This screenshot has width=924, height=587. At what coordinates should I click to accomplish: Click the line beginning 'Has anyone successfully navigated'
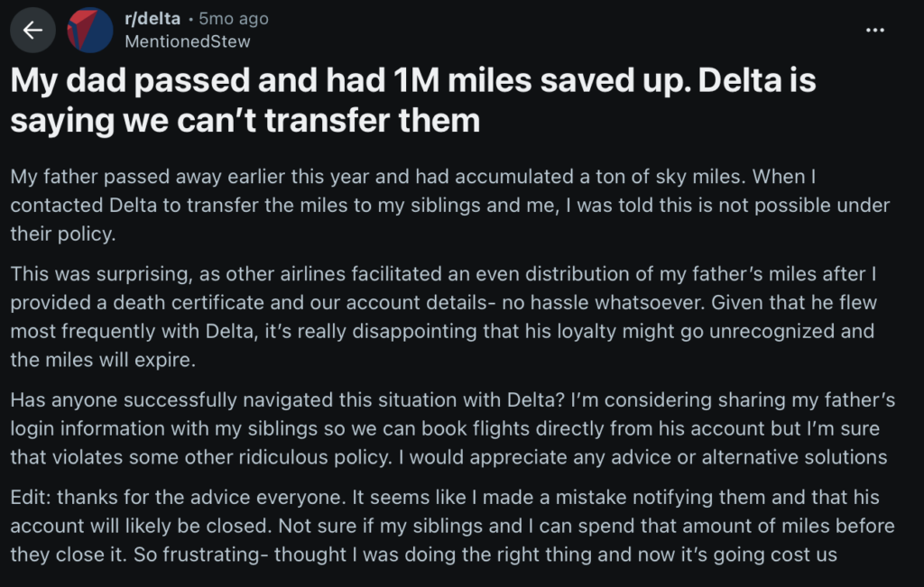coord(452,400)
